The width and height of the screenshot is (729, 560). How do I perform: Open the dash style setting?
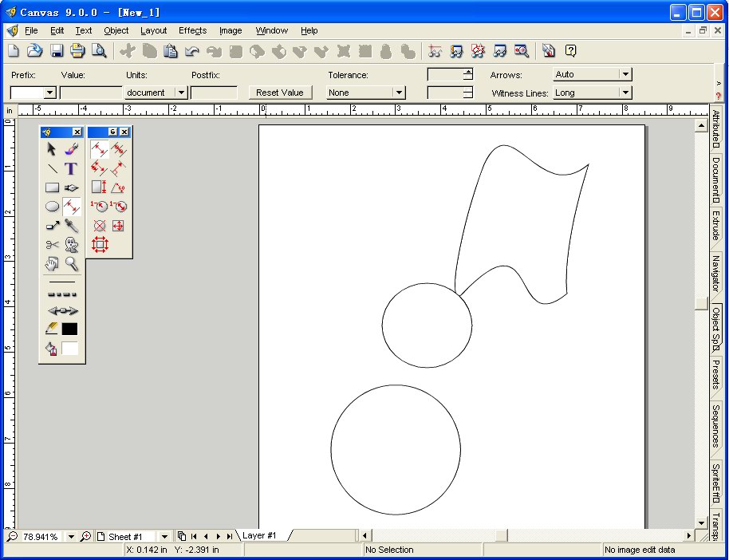(x=62, y=294)
